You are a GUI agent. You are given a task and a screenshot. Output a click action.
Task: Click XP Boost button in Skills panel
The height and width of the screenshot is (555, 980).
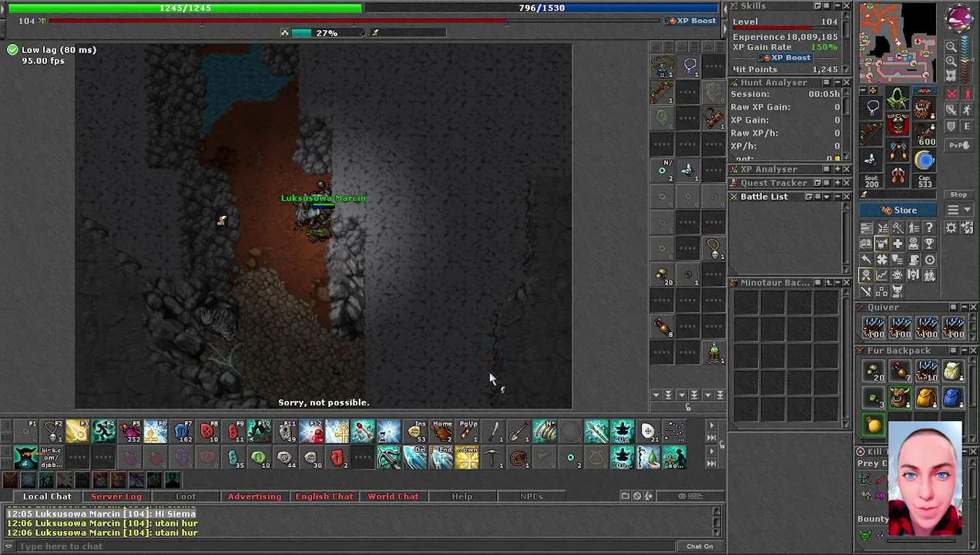coord(784,58)
